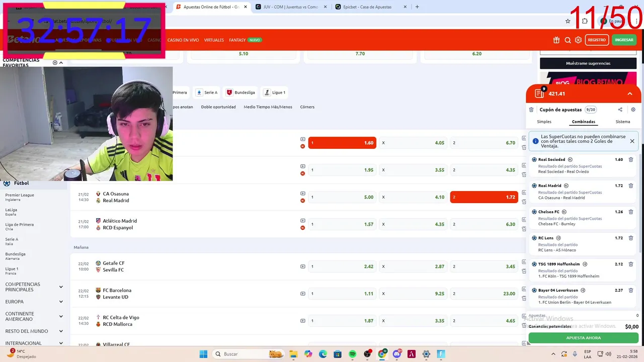Select Getafe CF home win 2.42

342,266
